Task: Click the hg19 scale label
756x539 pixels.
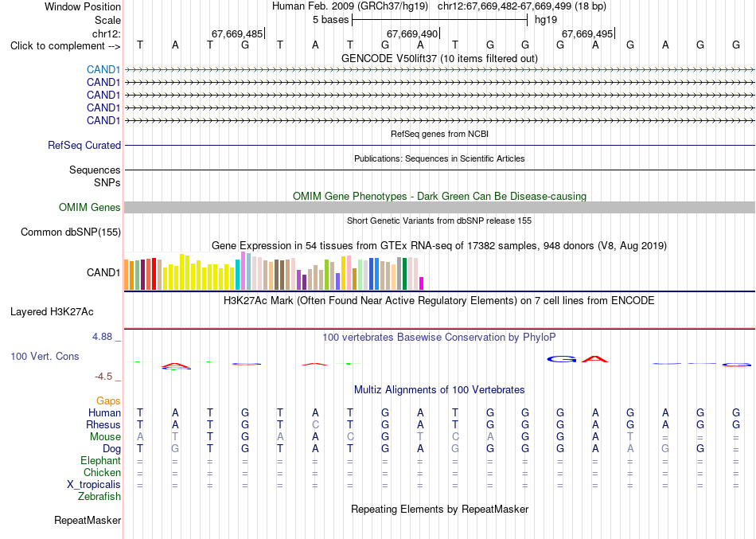Action: coord(546,20)
